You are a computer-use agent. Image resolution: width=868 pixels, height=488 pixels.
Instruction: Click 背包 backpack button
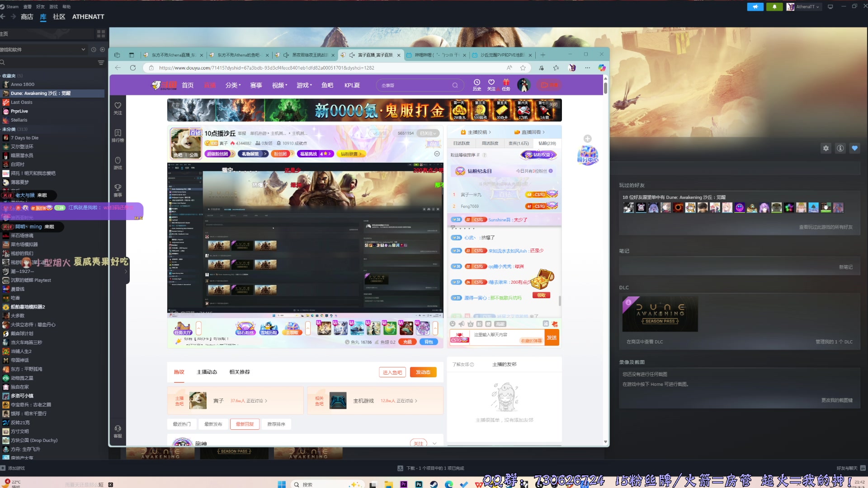(x=429, y=342)
